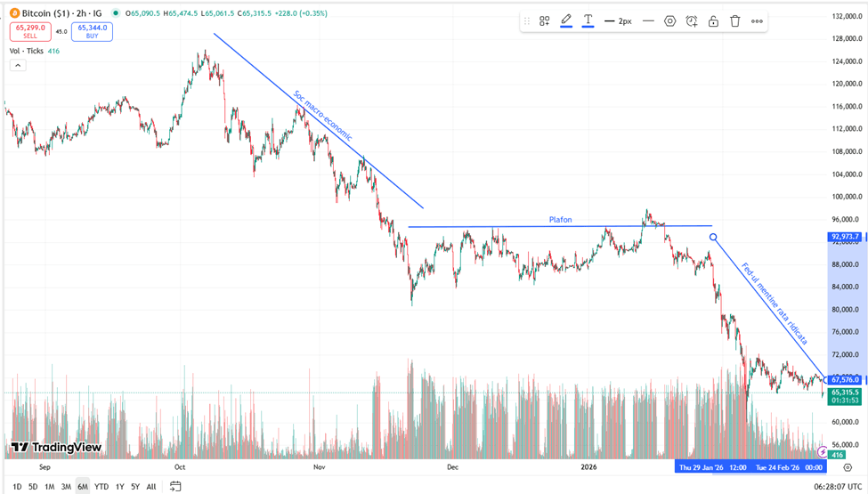Click the text color T icon

[588, 20]
